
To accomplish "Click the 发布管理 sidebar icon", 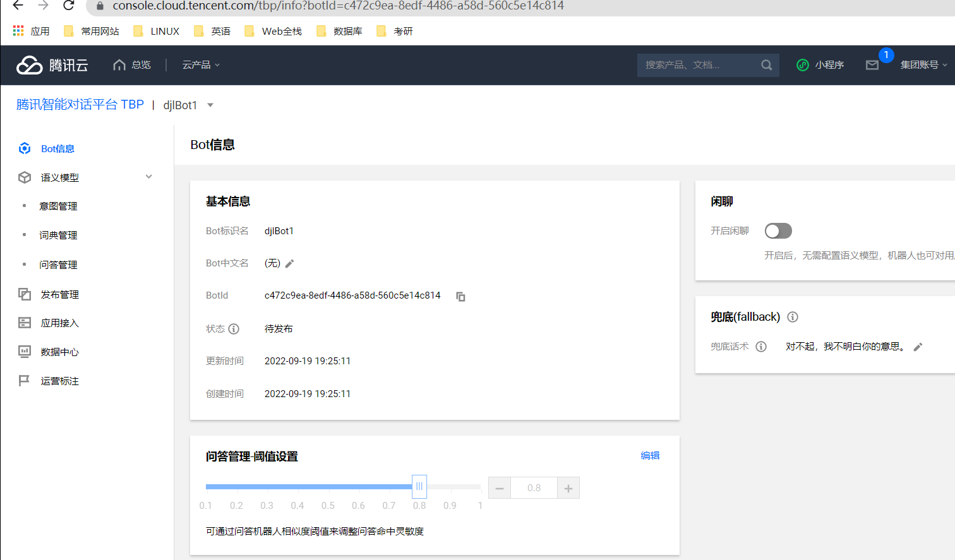I will point(25,294).
